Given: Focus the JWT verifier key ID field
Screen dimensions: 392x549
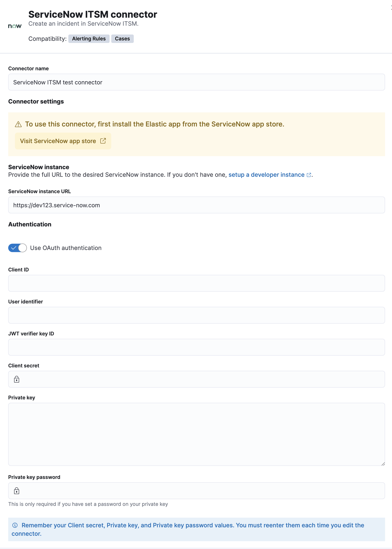Looking at the screenshot, I should tap(196, 347).
